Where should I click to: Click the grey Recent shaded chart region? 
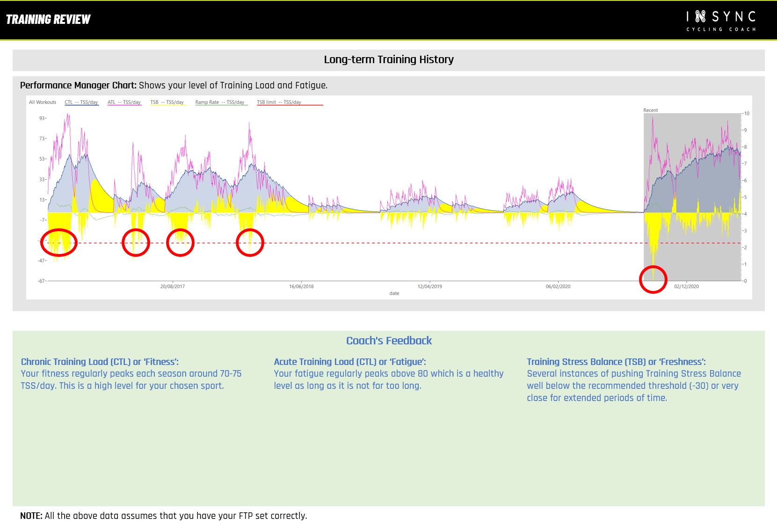coord(692,197)
